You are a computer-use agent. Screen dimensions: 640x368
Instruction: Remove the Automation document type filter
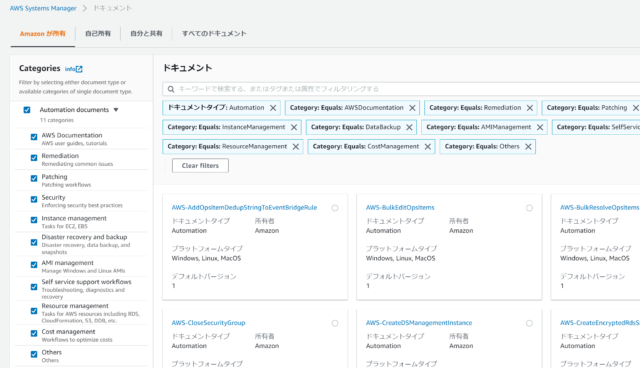(273, 108)
